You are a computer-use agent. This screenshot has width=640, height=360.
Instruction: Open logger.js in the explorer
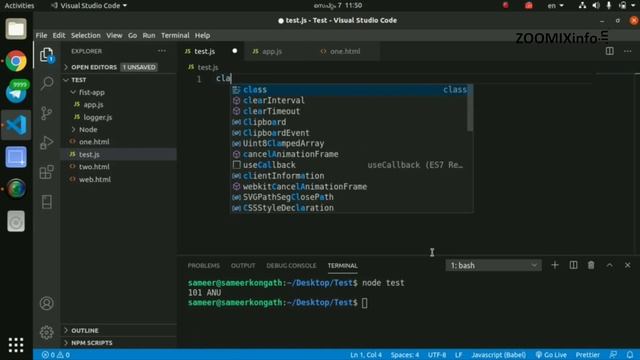coord(98,117)
